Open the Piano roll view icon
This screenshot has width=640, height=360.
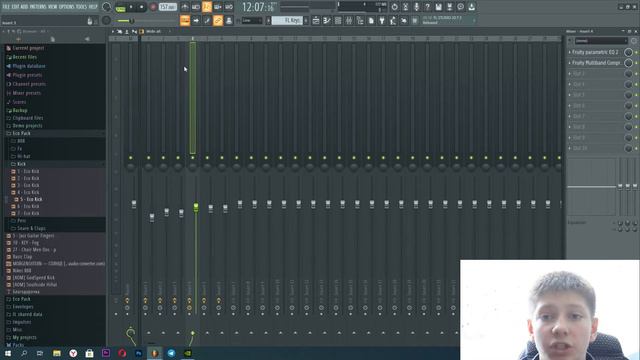pos(327,20)
